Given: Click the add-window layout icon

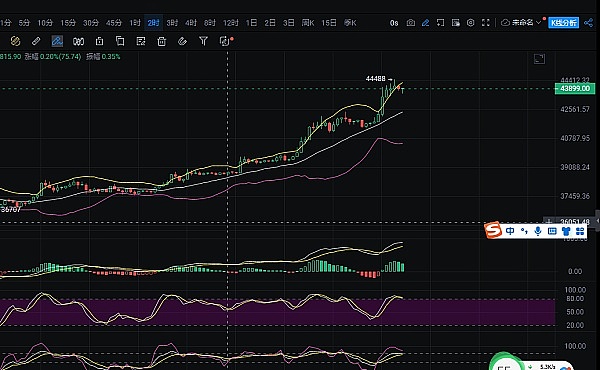Looking at the screenshot, I should tap(440, 23).
